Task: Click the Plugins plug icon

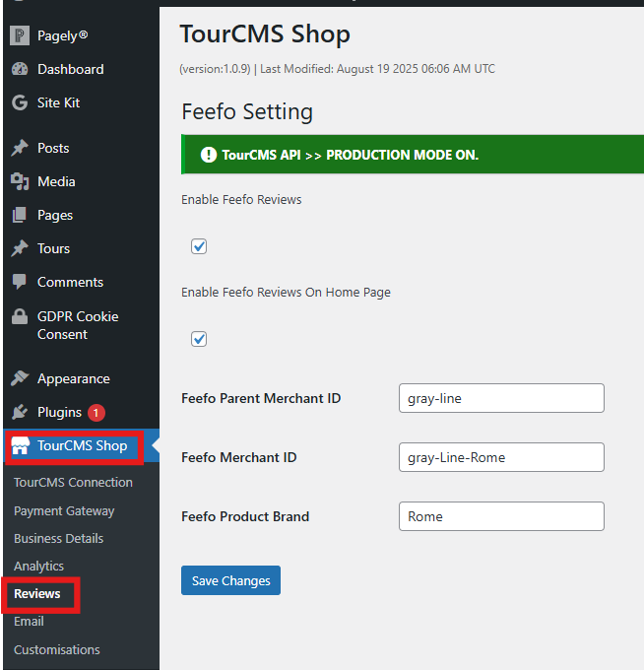Action: pyautogui.click(x=20, y=412)
